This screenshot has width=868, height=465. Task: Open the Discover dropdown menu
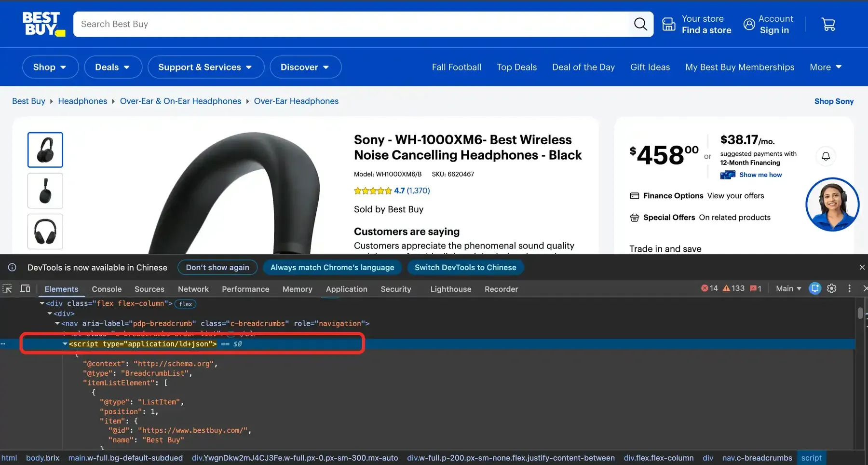point(306,67)
